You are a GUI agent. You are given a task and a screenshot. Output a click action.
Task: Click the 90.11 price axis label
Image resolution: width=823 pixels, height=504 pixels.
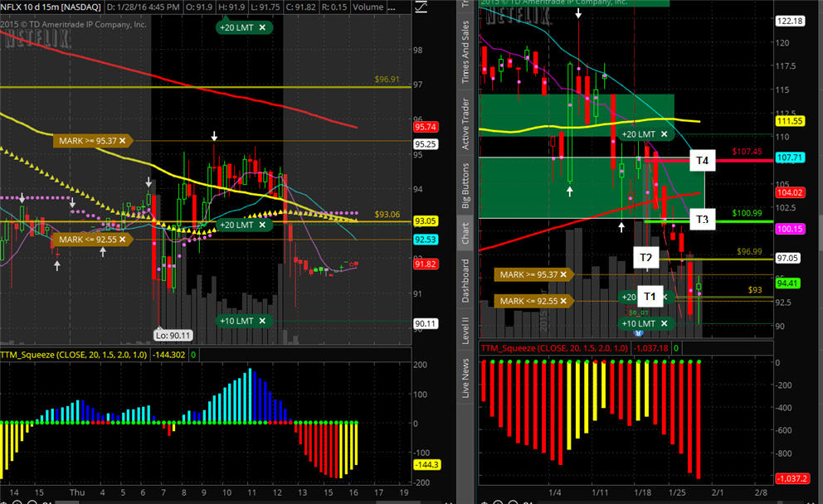click(x=426, y=323)
